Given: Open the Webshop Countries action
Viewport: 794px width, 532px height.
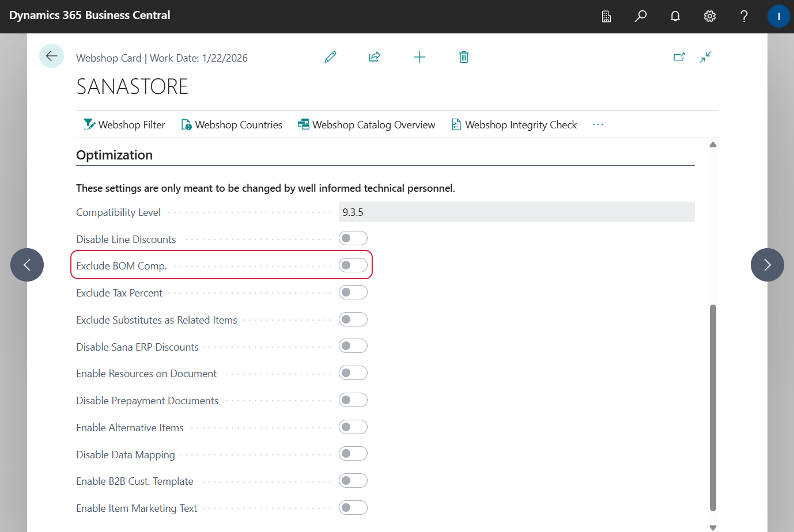Looking at the screenshot, I should point(232,124).
